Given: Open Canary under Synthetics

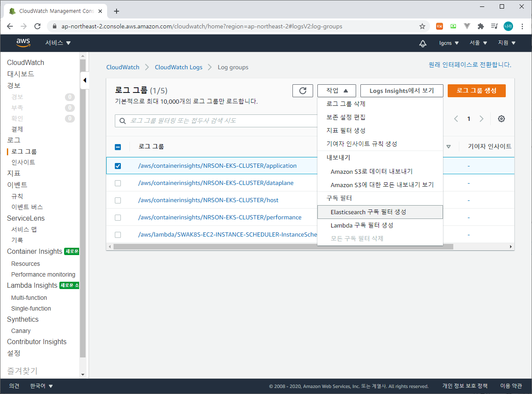Looking at the screenshot, I should tap(21, 331).
